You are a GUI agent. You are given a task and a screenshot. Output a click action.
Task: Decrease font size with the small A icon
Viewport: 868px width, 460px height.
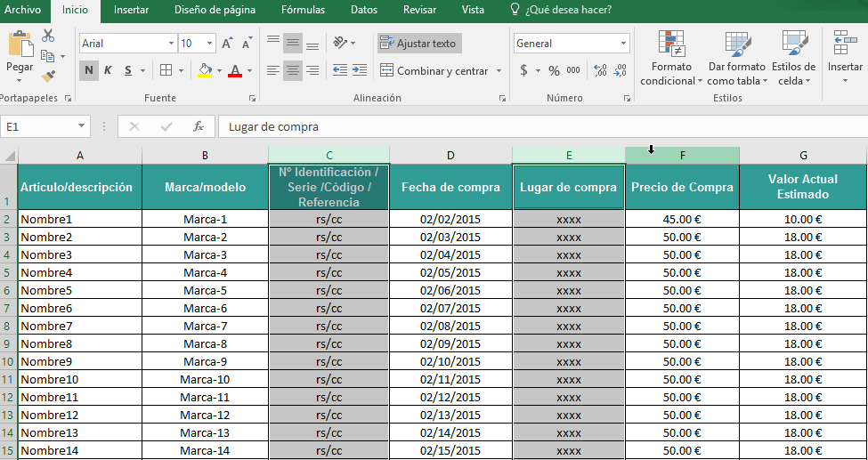click(247, 44)
